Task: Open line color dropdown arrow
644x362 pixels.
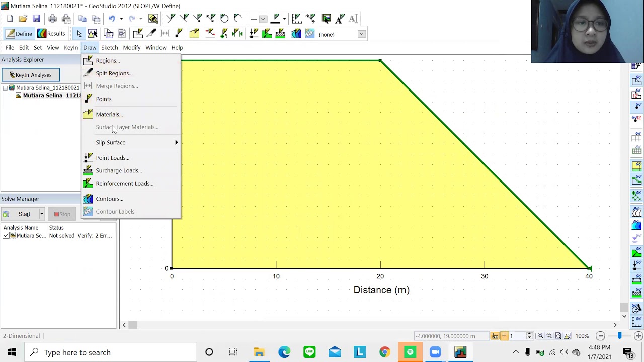Action: tap(284, 19)
